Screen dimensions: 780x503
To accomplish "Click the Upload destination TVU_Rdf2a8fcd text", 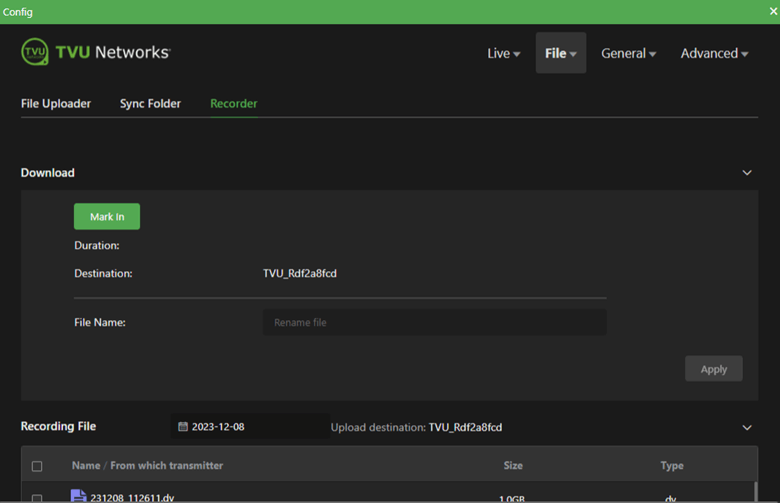I will [416, 427].
